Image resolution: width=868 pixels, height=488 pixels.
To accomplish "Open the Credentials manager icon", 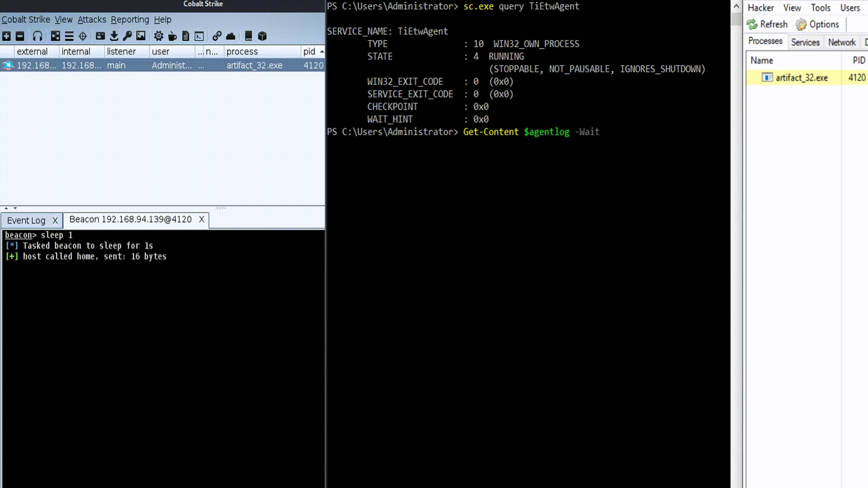I will (x=127, y=36).
